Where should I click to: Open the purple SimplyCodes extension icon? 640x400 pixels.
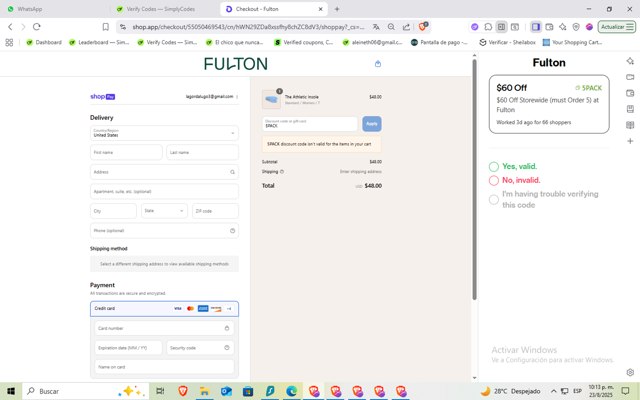point(474,27)
